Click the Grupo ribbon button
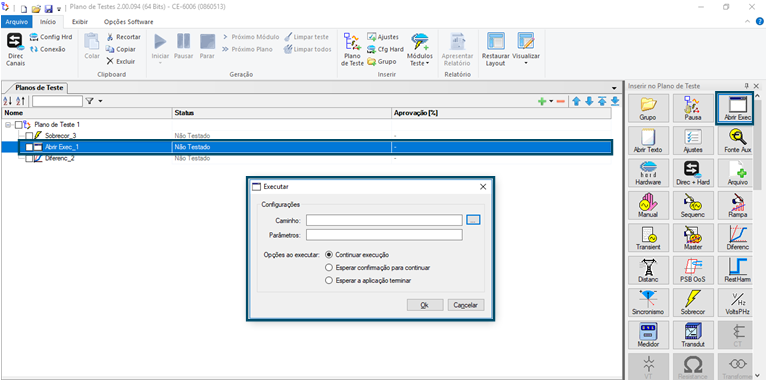This screenshot has height=381, width=768. click(382, 62)
